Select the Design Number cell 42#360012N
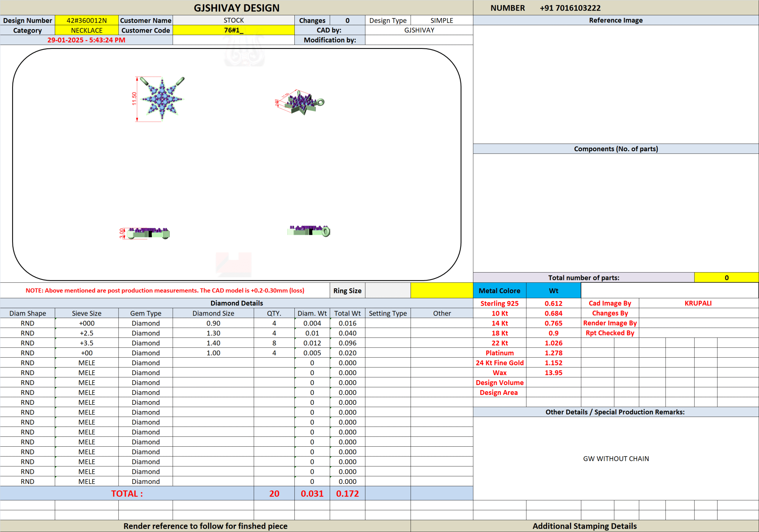 pyautogui.click(x=87, y=20)
